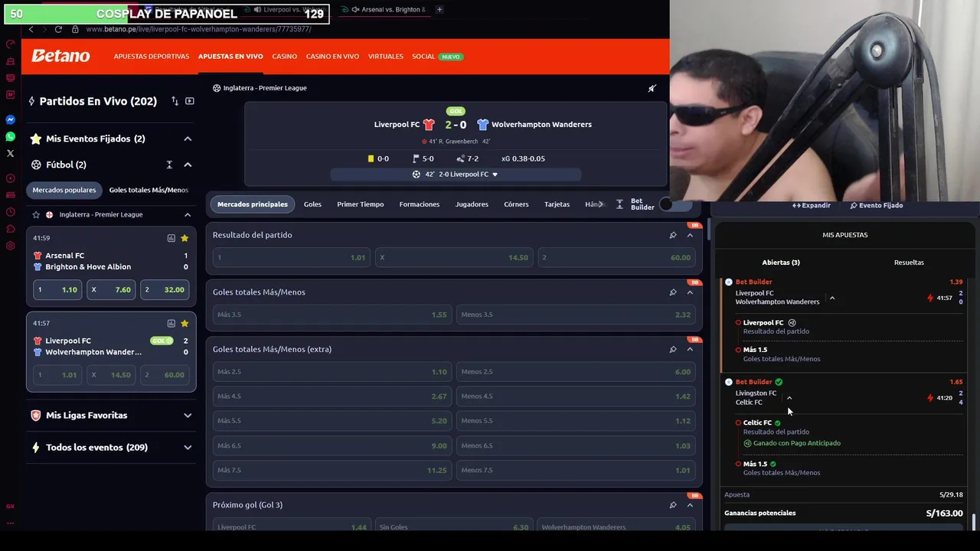Unpin Liverpool match with yellow star
This screenshot has height=551, width=980.
click(185, 323)
